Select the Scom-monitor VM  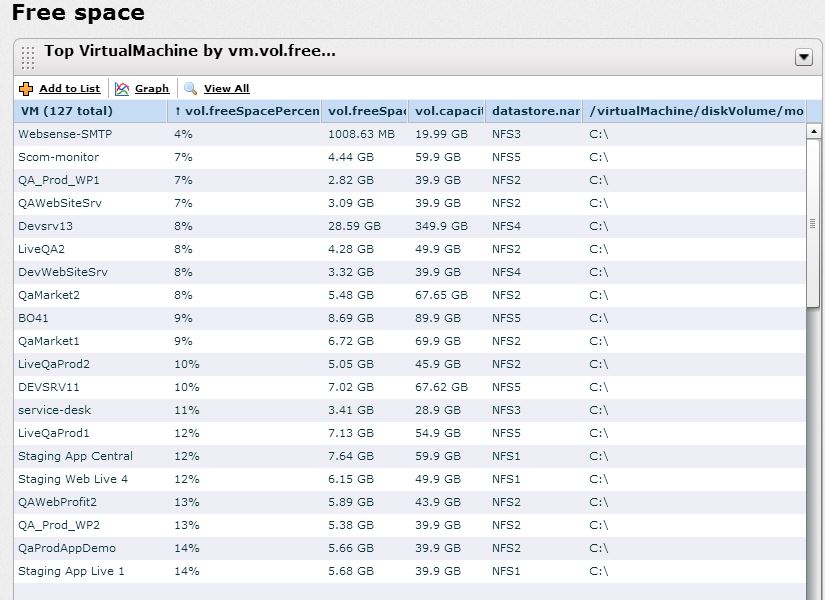(58, 157)
